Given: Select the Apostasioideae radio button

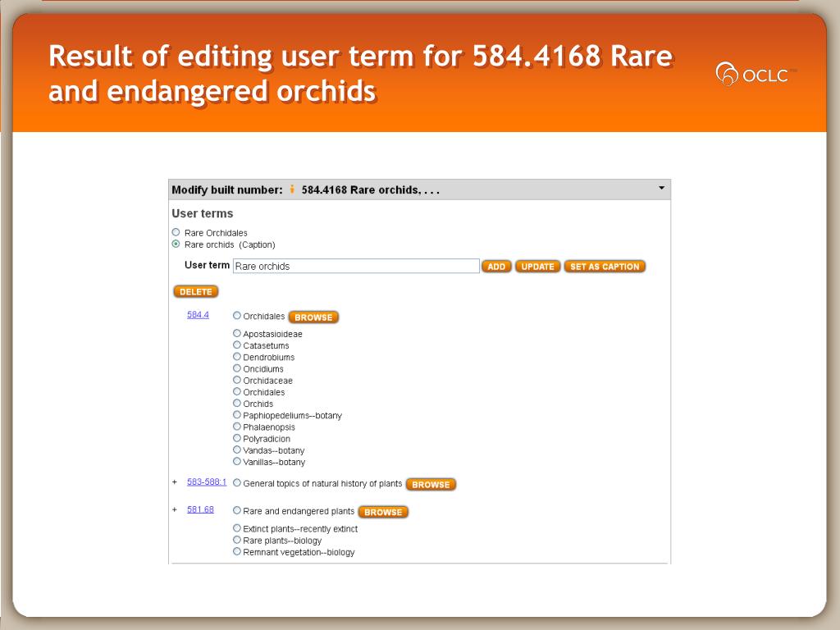Looking at the screenshot, I should (x=237, y=333).
